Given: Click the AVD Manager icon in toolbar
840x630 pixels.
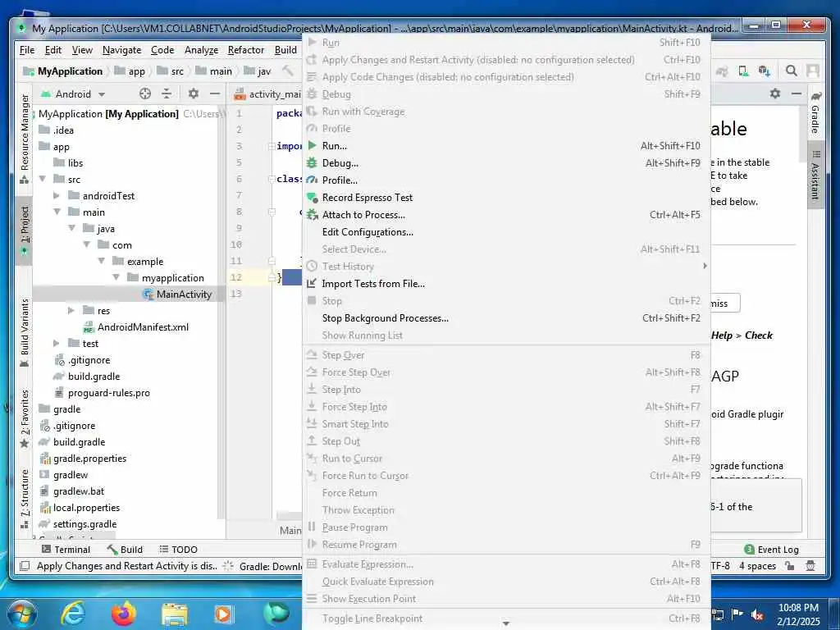Looking at the screenshot, I should [743, 71].
